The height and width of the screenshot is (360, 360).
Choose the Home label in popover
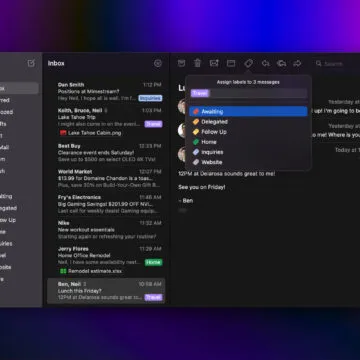pyautogui.click(x=248, y=142)
